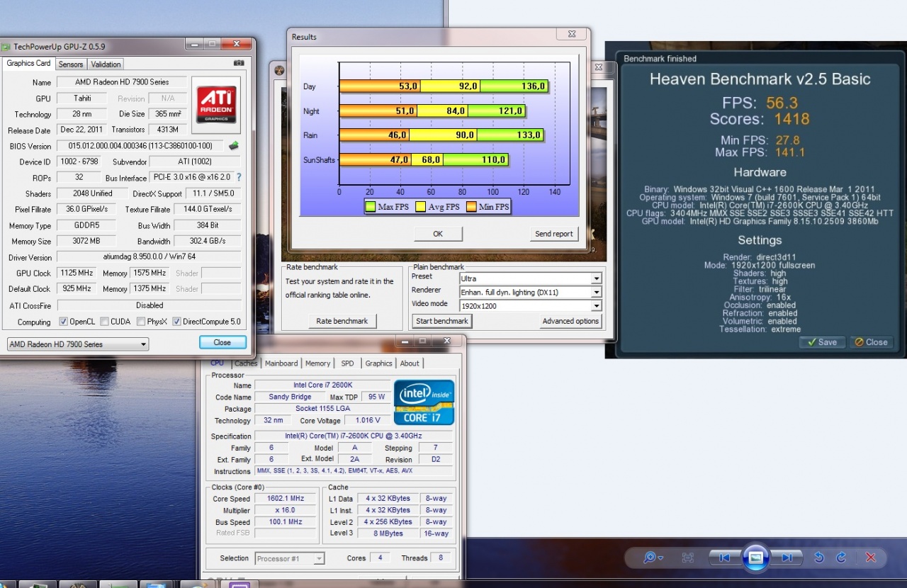Click the Save checkmark icon in Heaven Benchmark
The image size is (907, 588).
click(x=811, y=342)
